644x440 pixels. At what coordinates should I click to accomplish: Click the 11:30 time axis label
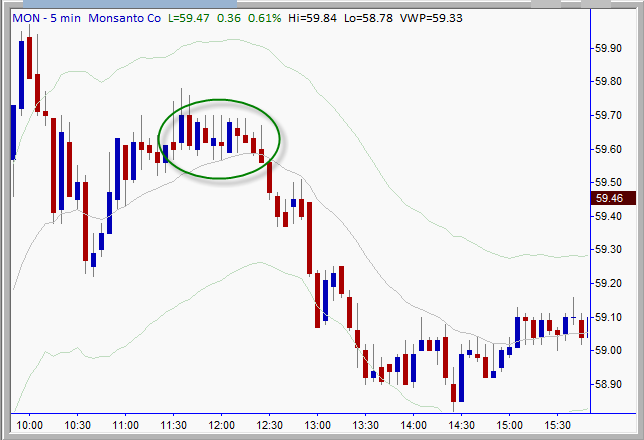173,425
